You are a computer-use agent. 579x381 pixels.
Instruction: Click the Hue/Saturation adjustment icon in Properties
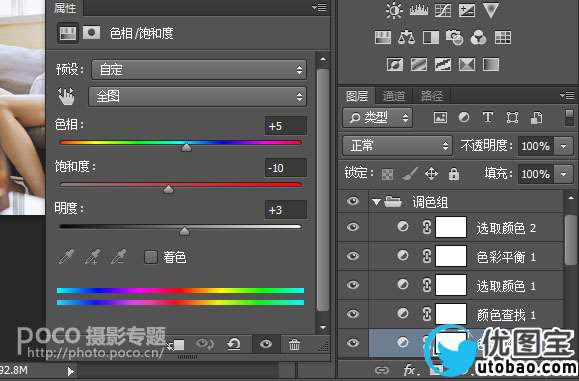pyautogui.click(x=68, y=33)
